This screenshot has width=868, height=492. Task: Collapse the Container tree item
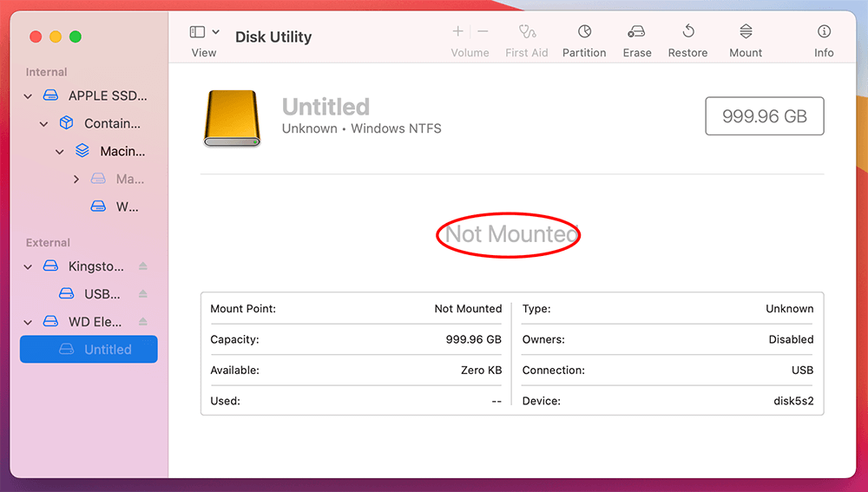(44, 124)
